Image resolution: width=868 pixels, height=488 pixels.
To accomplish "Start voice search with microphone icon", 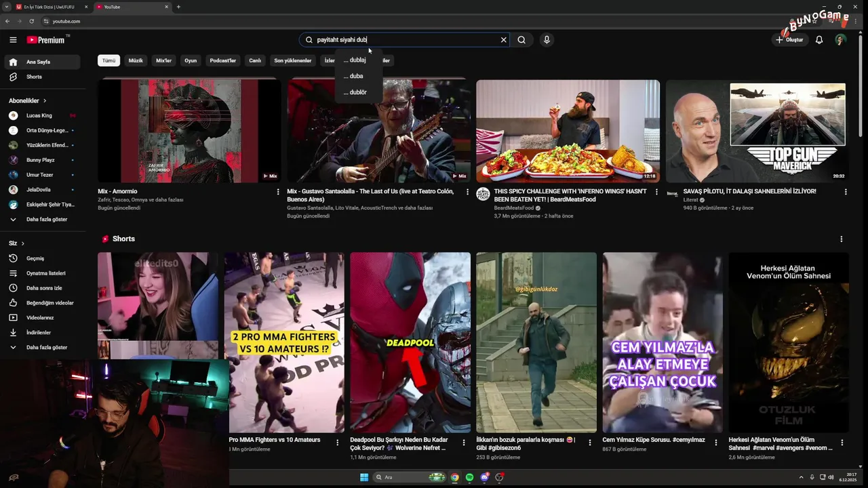I will [x=547, y=40].
